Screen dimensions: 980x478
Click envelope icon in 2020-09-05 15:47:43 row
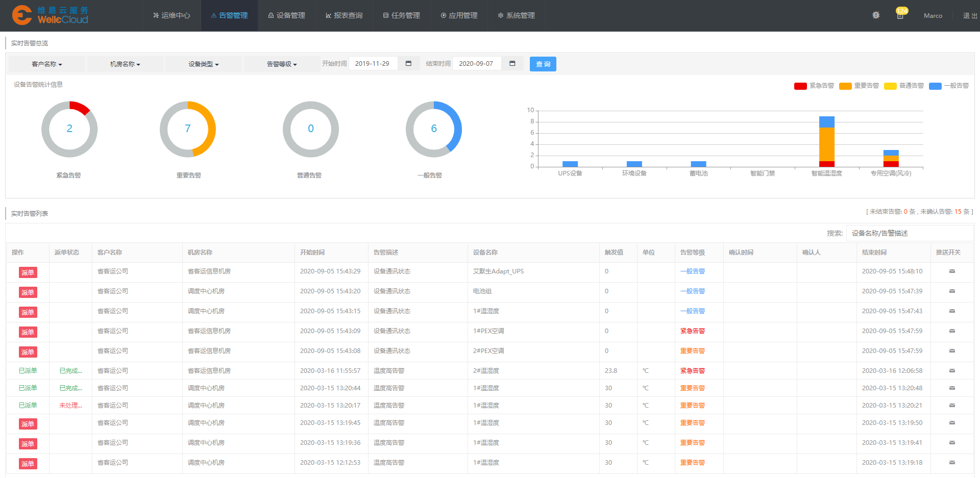(x=952, y=311)
